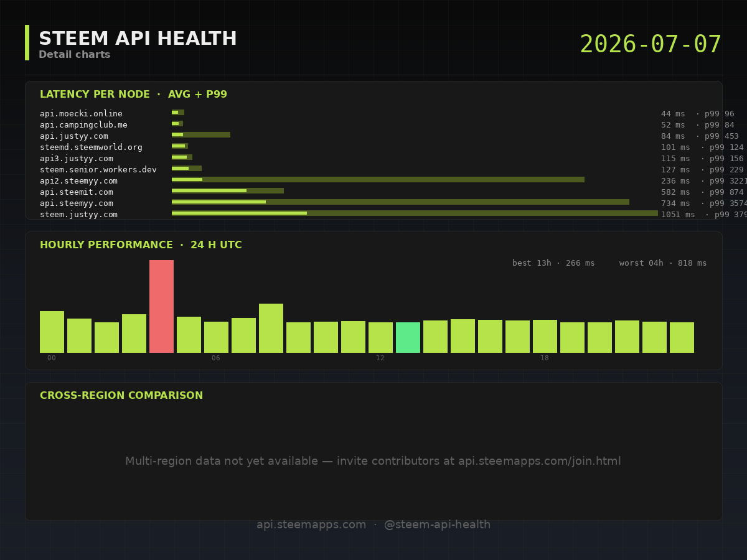Click the api.steemyy.com latency bar
747x560 pixels.
[x=400, y=202]
